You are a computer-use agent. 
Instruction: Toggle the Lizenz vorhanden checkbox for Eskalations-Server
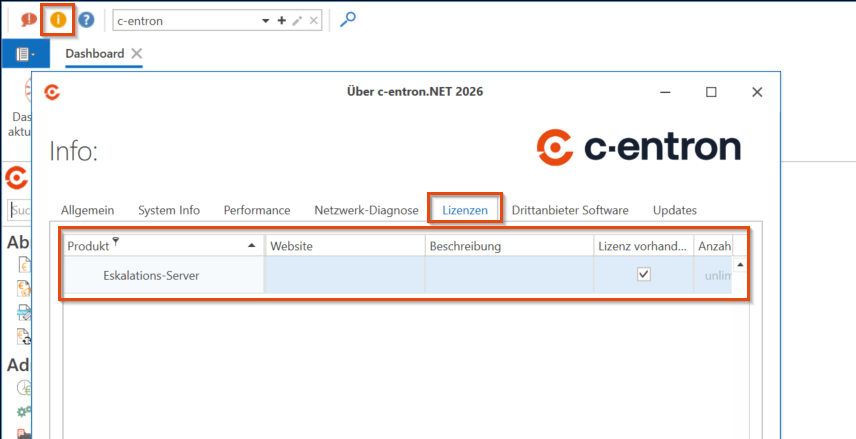pos(644,275)
